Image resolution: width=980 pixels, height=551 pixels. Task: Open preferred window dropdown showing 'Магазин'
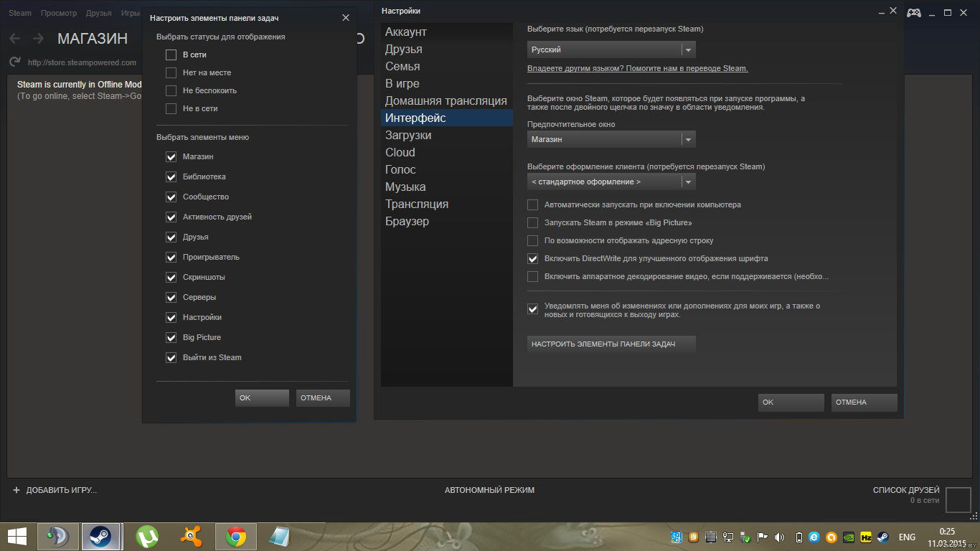(x=611, y=139)
